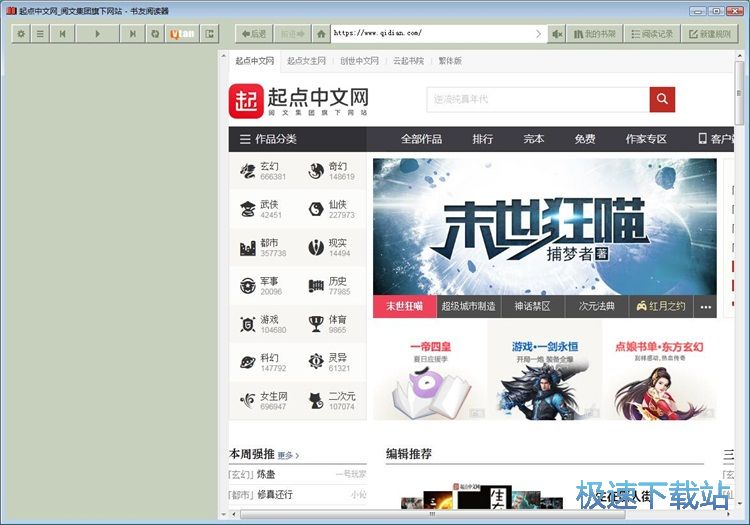Click the red search magnifier button
Screen dimensions: 750x525
coord(662,99)
